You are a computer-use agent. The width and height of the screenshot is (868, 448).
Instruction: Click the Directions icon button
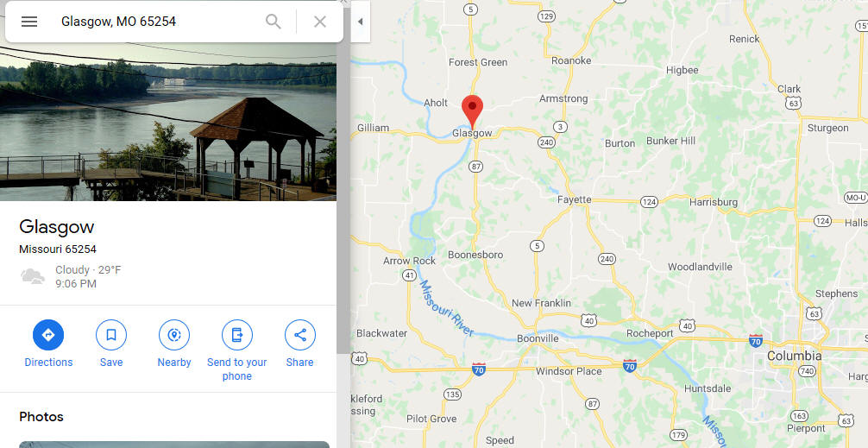(48, 335)
